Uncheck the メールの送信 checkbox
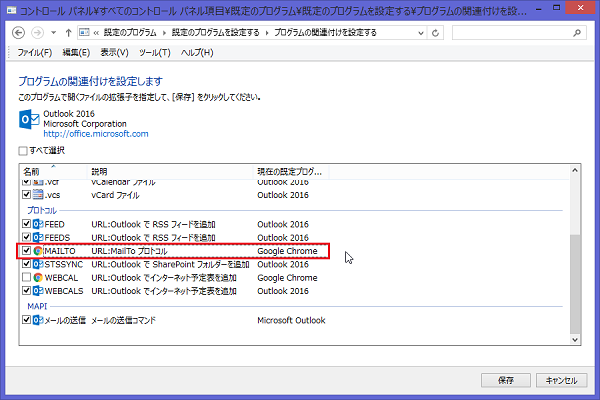 (x=26, y=320)
